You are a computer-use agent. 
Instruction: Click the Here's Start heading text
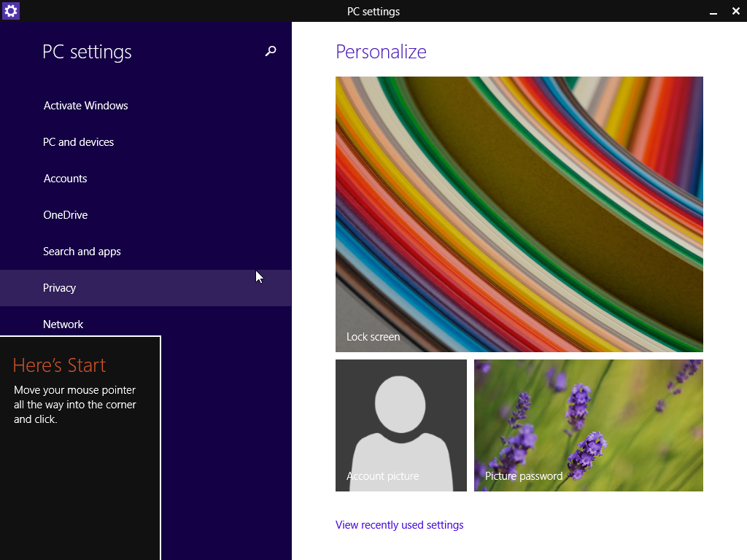click(58, 365)
